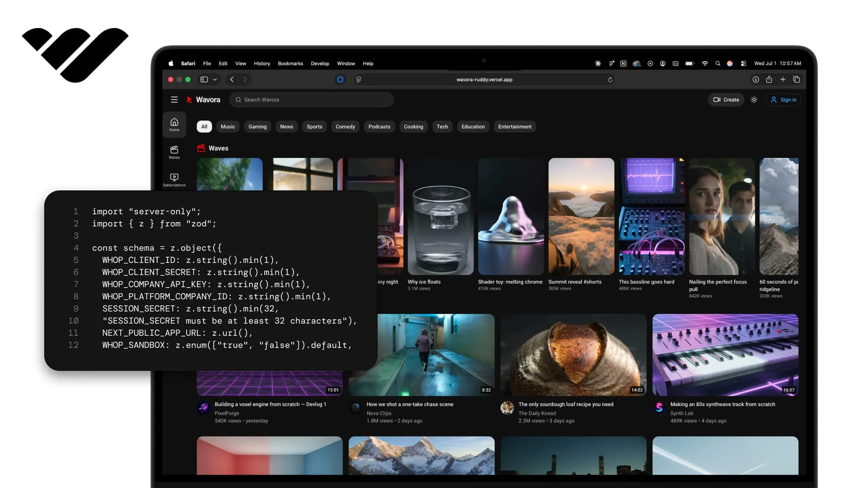Image resolution: width=868 pixels, height=488 pixels.
Task: Select the Comedy category chip
Action: [345, 127]
